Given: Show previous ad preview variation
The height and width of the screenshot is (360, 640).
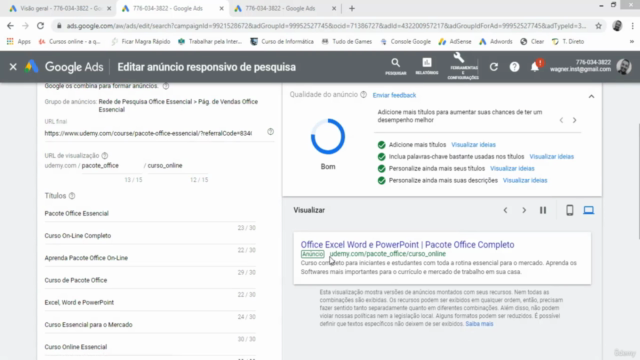Looking at the screenshot, I should click(x=505, y=210).
